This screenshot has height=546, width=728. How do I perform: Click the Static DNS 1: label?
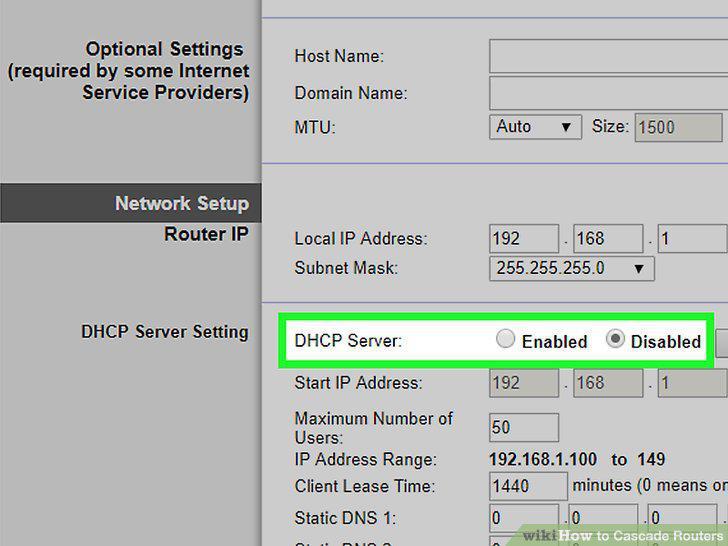[x=345, y=518]
